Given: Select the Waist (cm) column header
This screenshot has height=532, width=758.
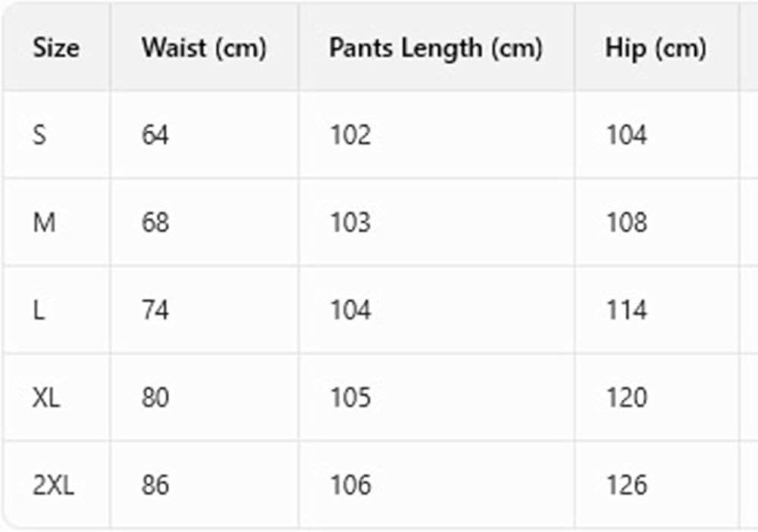Looking at the screenshot, I should point(204,49).
